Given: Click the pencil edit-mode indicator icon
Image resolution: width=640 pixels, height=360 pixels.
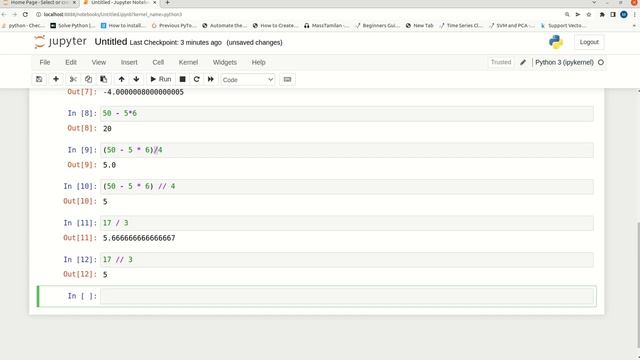Looking at the screenshot, I should (x=523, y=62).
